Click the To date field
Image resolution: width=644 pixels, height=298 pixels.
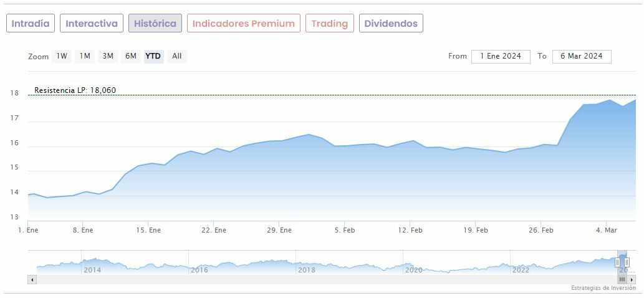(x=581, y=56)
